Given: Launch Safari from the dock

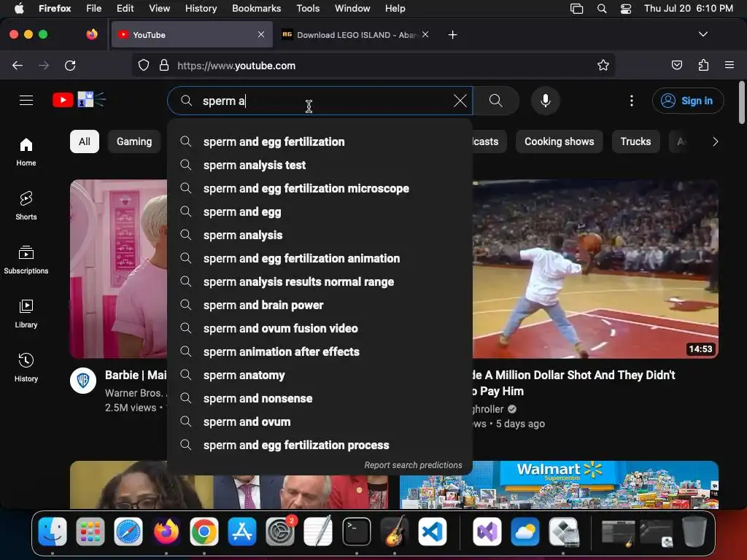Looking at the screenshot, I should tap(128, 532).
